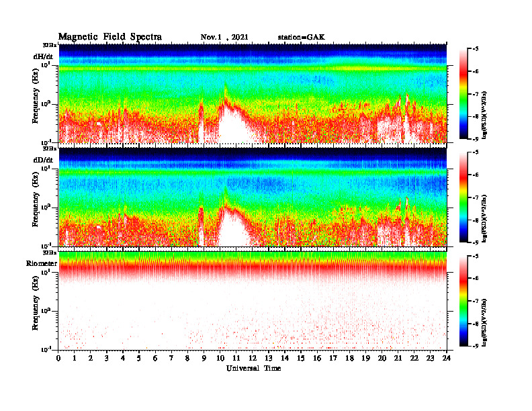This screenshot has width=532, height=411.
Task: Click the hour 24 tick label
Action: 447,359
